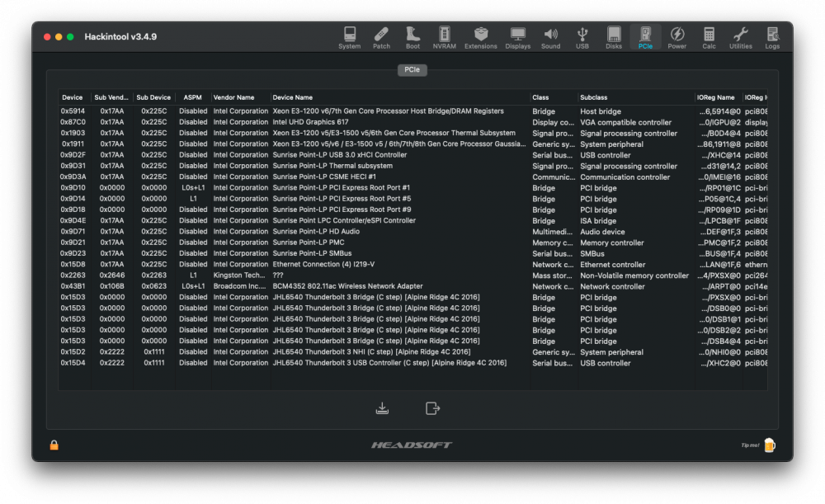Click the download PCI IDs icon
This screenshot has height=504, width=825.
(383, 408)
